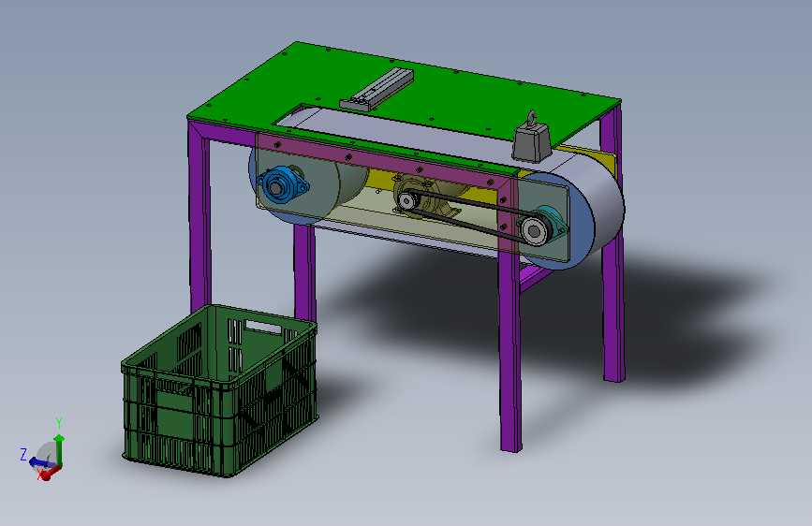The image size is (812, 526).
Task: Select the blue flange bearing on left roller
Action: (282, 183)
